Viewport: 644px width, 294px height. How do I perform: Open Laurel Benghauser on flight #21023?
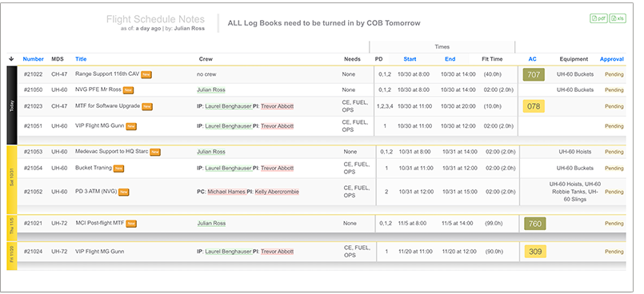[x=228, y=106]
